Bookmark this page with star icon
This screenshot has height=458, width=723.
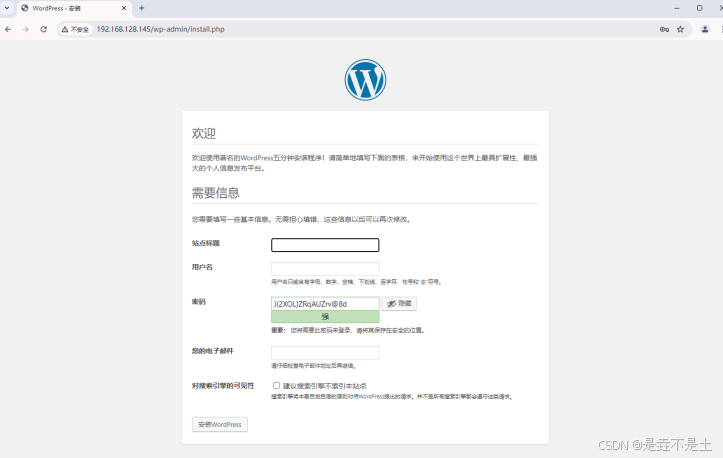(x=680, y=29)
